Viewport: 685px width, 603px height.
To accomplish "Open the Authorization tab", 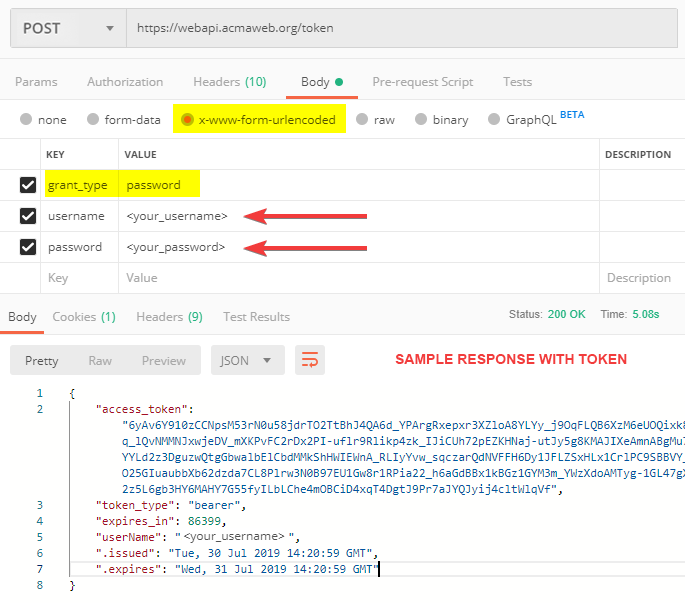I will (125, 82).
